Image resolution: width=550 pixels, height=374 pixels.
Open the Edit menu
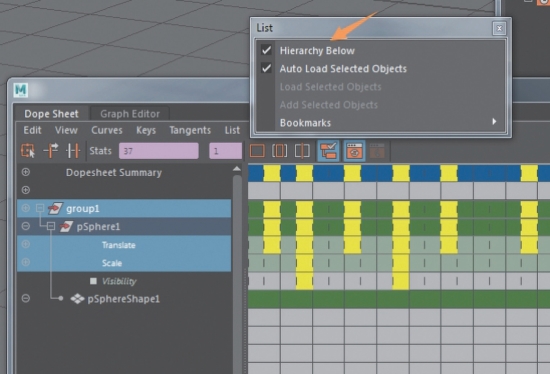32,130
